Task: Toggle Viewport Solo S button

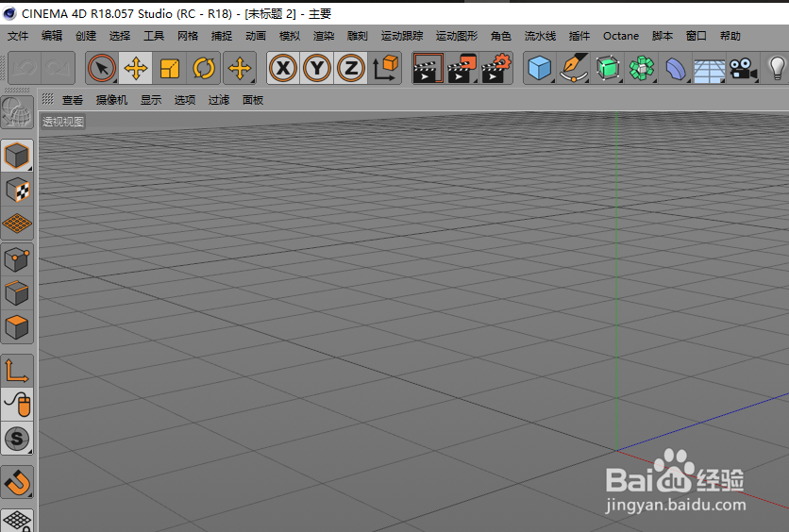Action: coord(17,438)
